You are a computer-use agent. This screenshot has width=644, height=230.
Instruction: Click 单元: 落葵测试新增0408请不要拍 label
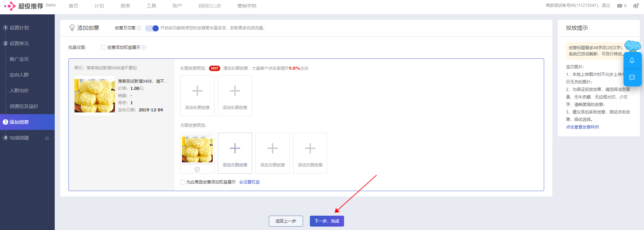pyautogui.click(x=105, y=68)
